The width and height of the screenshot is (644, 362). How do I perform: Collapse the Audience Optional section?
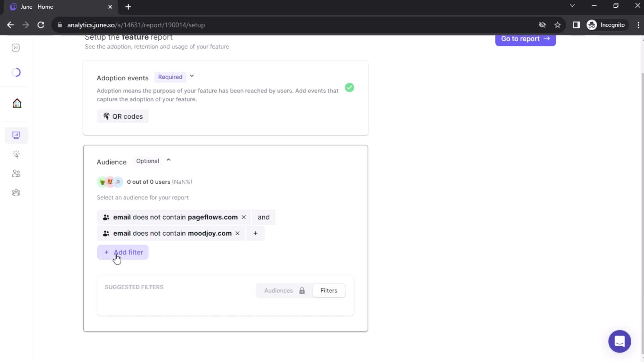click(168, 161)
